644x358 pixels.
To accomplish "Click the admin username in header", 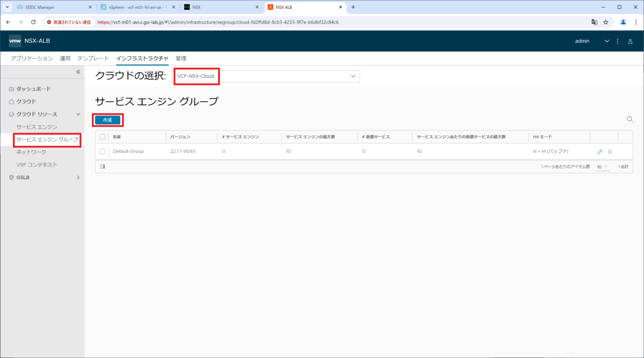I will (582, 41).
